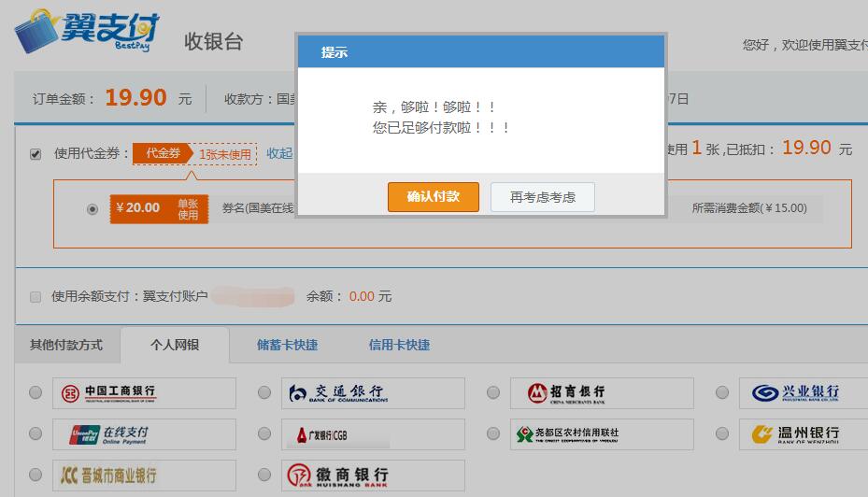Select 晋城市商业银行 radio button
Screen dimensions: 868x497
pos(36,475)
